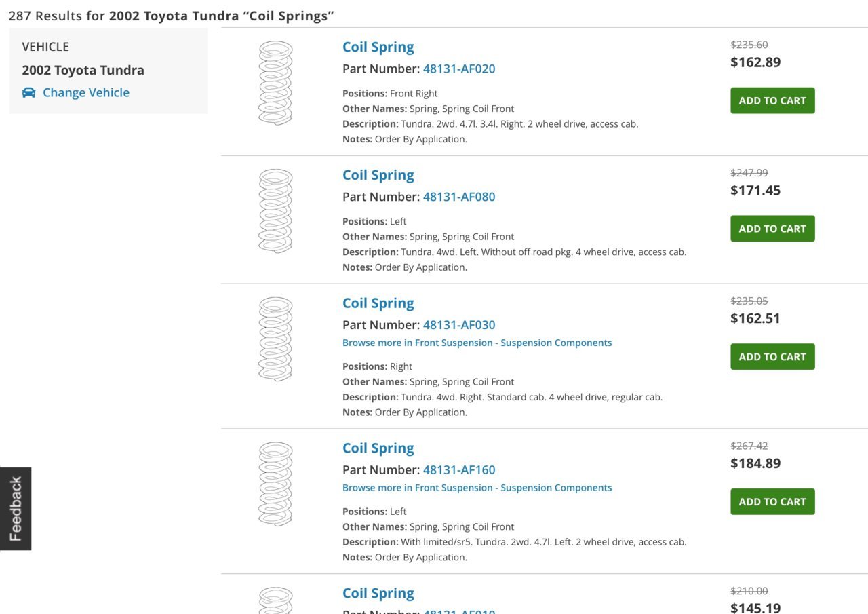This screenshot has width=868, height=614.
Task: Open Coil Spring title for part 48131-AF080
Action: pos(378,175)
